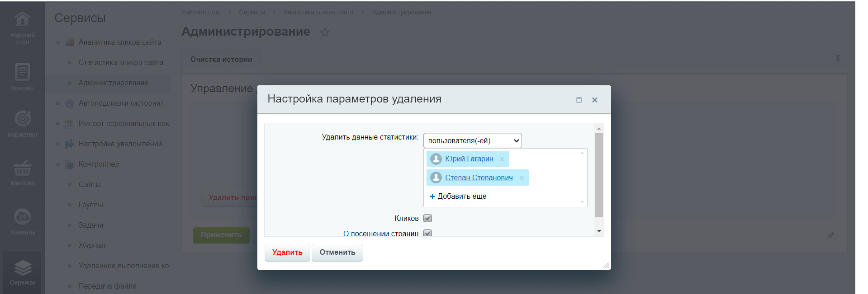
Task: Click the Рабочий стол home icon
Action: point(23,19)
